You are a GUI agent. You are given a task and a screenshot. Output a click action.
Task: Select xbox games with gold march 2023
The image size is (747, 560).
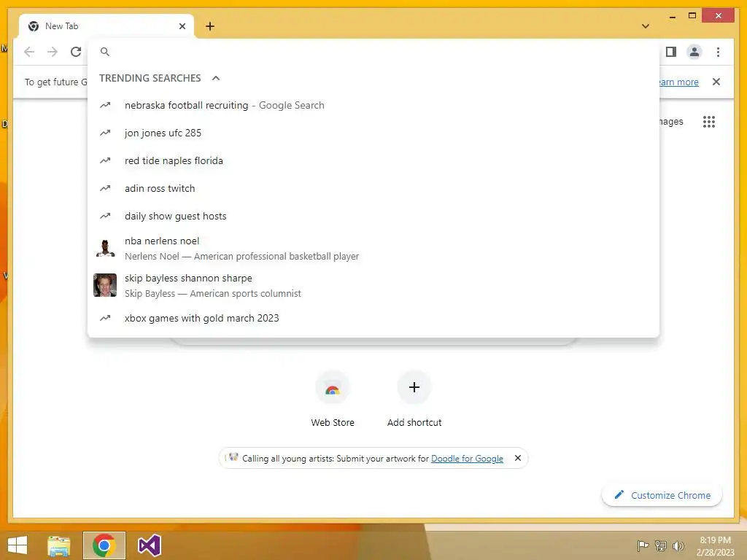pos(373,318)
